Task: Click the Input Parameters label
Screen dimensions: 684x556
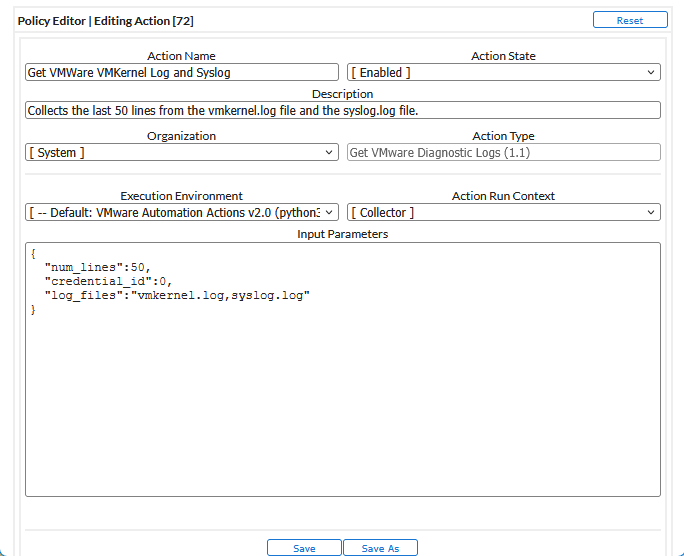Action: pos(342,234)
